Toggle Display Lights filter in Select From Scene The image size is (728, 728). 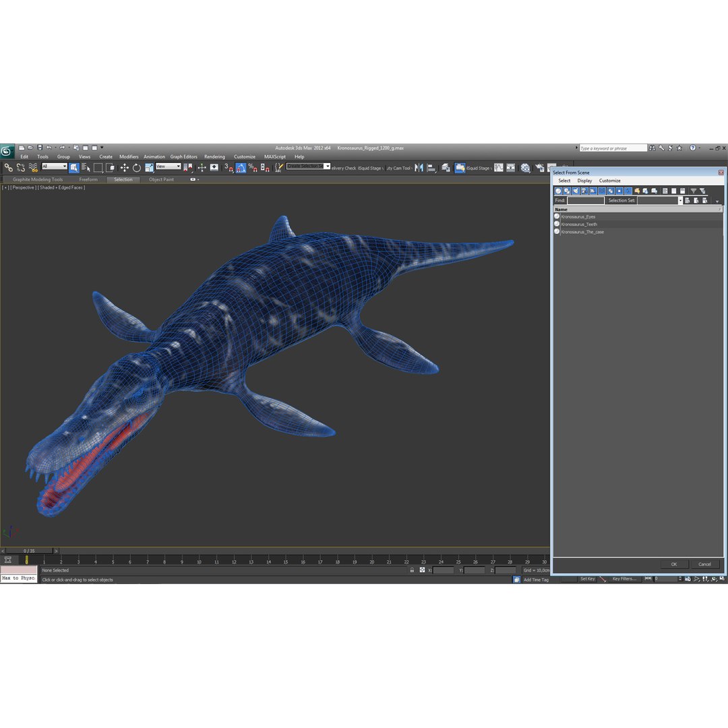coord(576,191)
